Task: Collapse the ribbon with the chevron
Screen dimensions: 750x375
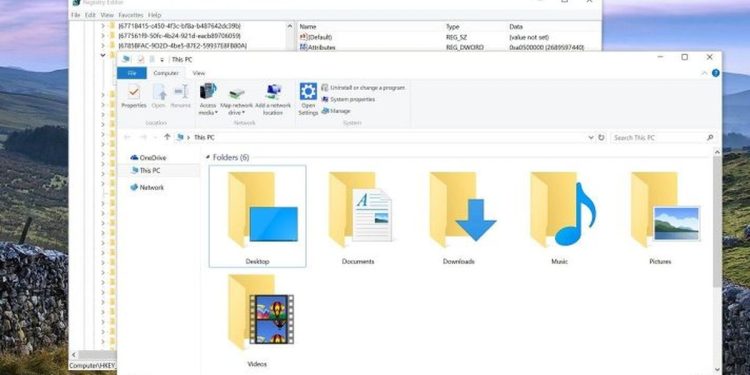Action: (705, 73)
